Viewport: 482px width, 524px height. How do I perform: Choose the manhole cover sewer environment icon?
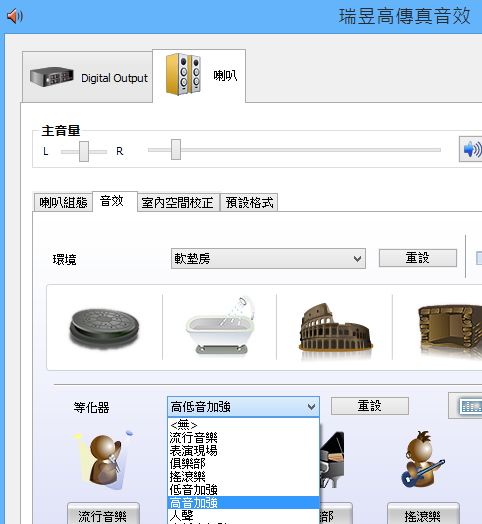[x=104, y=329]
